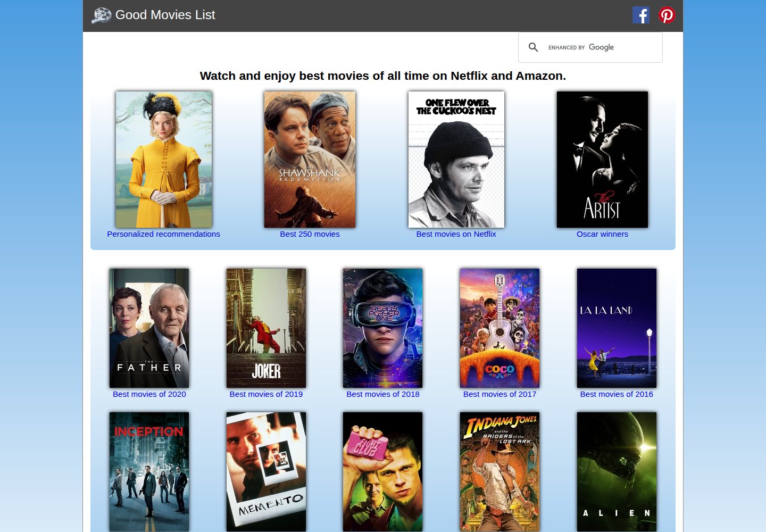Click The Artist poster
Screen dimensions: 766x532
tap(602, 160)
